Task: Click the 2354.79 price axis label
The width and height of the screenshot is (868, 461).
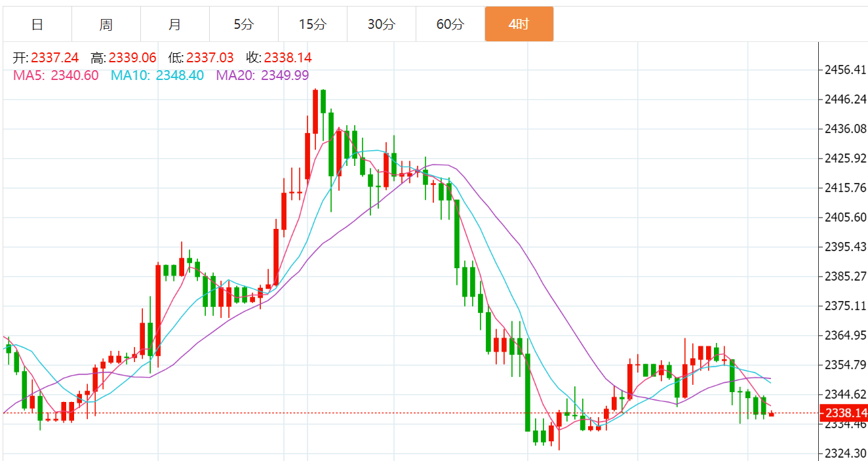Action: (x=846, y=365)
